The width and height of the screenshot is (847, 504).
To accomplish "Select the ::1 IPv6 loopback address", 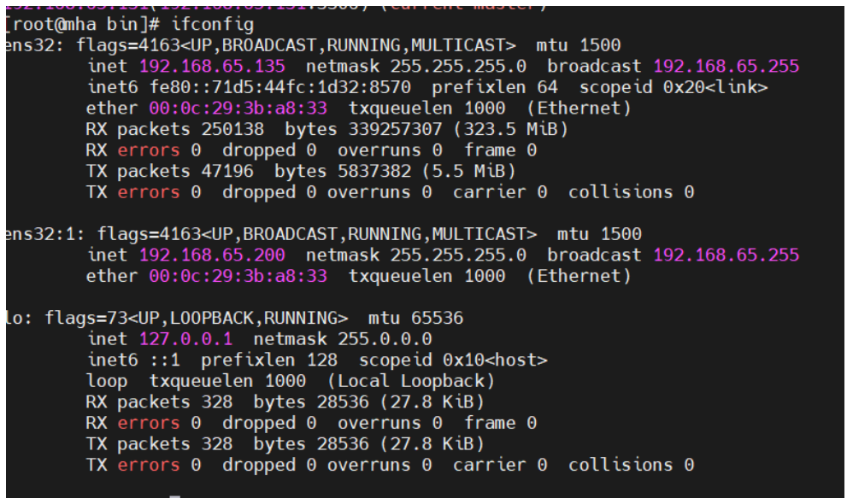I will pos(165,360).
